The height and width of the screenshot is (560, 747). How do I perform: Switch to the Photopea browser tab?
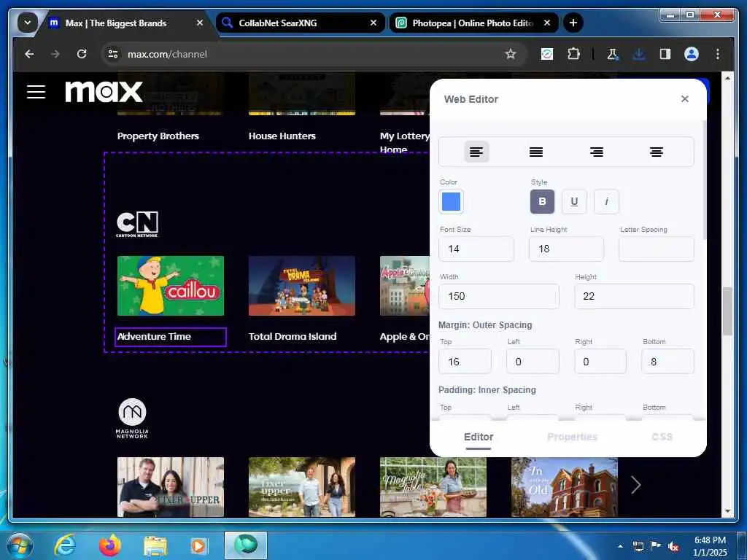coord(473,23)
